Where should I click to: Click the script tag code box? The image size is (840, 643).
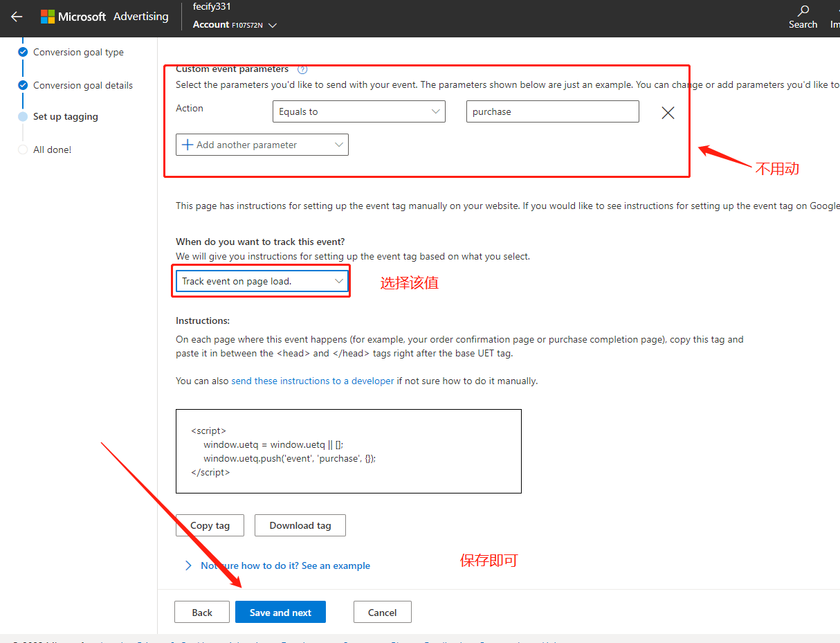(349, 451)
